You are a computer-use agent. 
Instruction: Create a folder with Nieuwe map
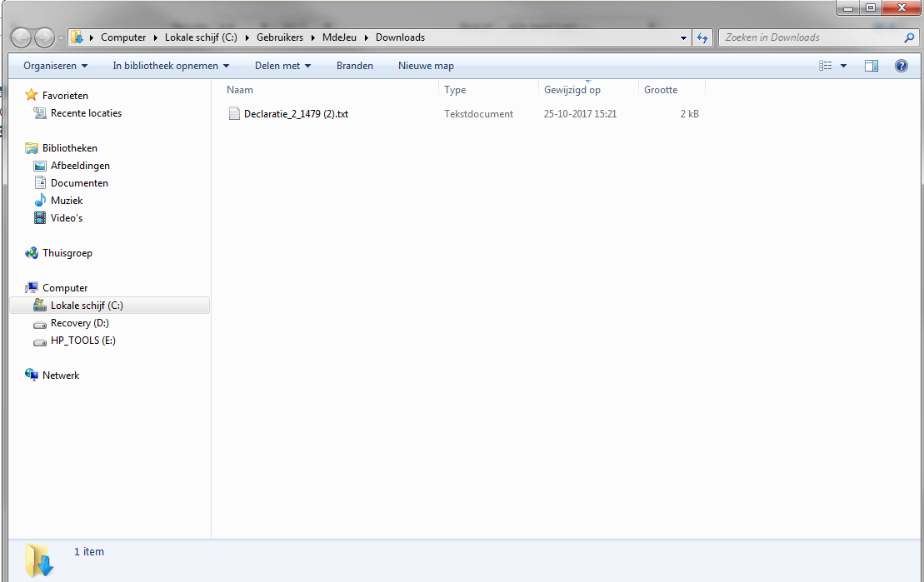tap(426, 66)
